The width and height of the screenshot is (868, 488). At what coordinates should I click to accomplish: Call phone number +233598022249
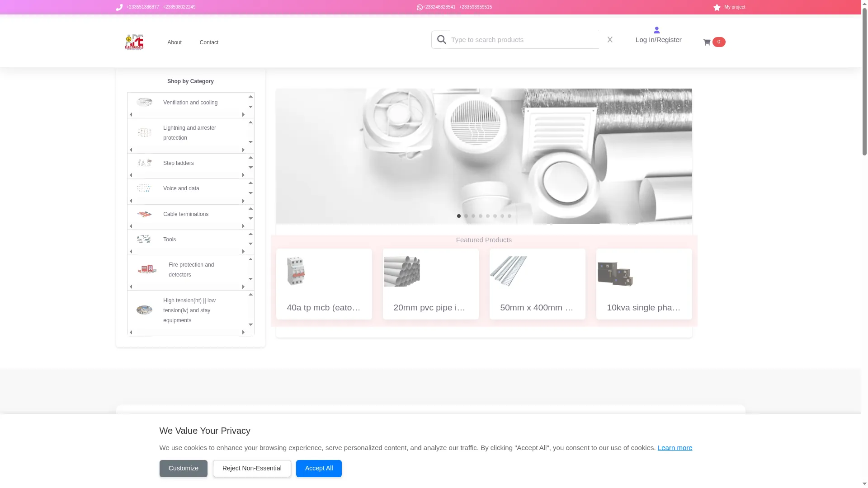[179, 7]
